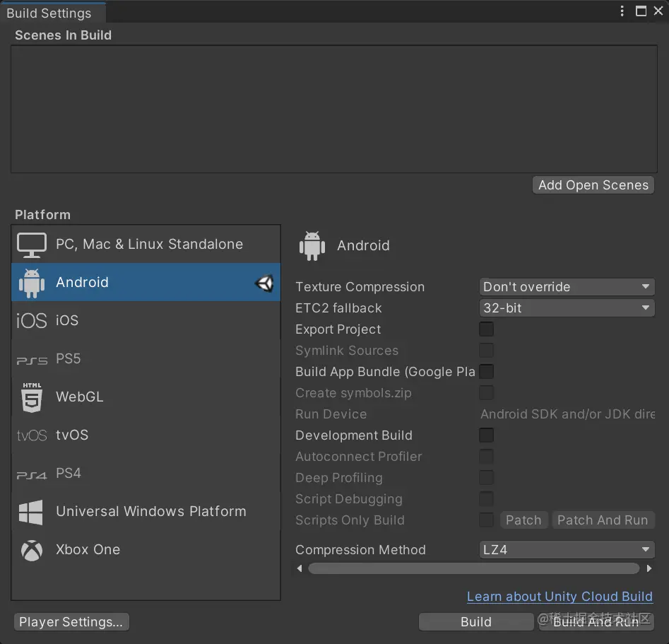
Task: Click the Texture Compression label
Action: pyautogui.click(x=360, y=287)
